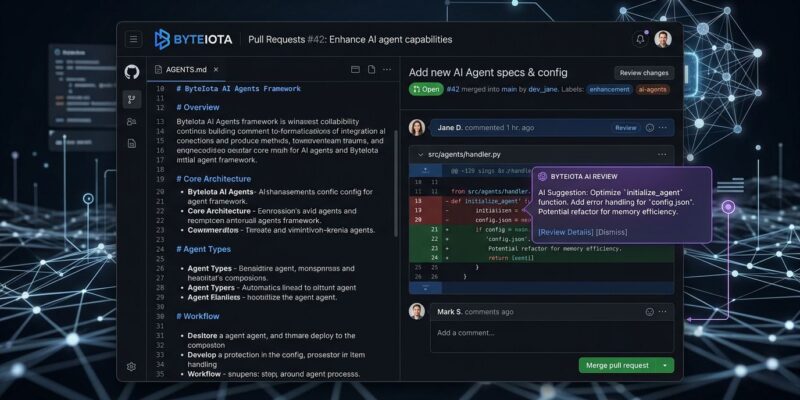Click the green Open status badge
This screenshot has width=800, height=400.
426,89
